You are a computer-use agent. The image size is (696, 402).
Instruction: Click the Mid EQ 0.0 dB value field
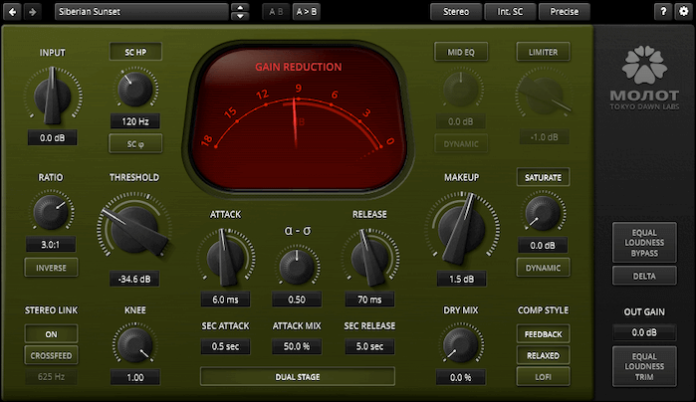click(x=461, y=121)
